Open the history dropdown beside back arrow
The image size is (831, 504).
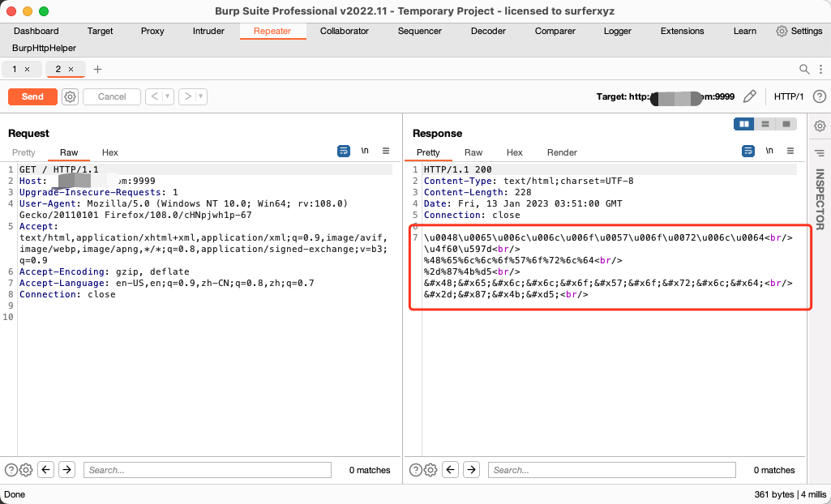(x=168, y=97)
